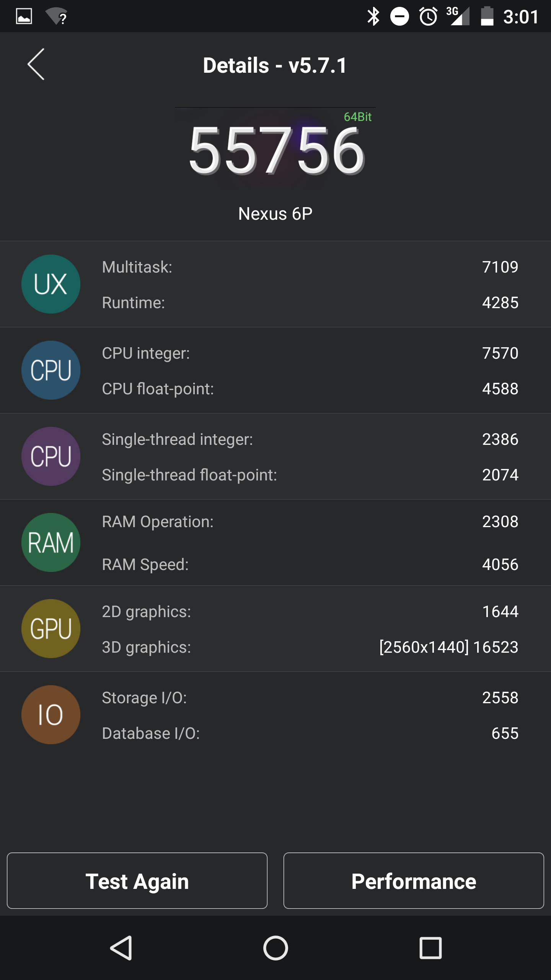Select the teal UX category icon

[x=51, y=284]
